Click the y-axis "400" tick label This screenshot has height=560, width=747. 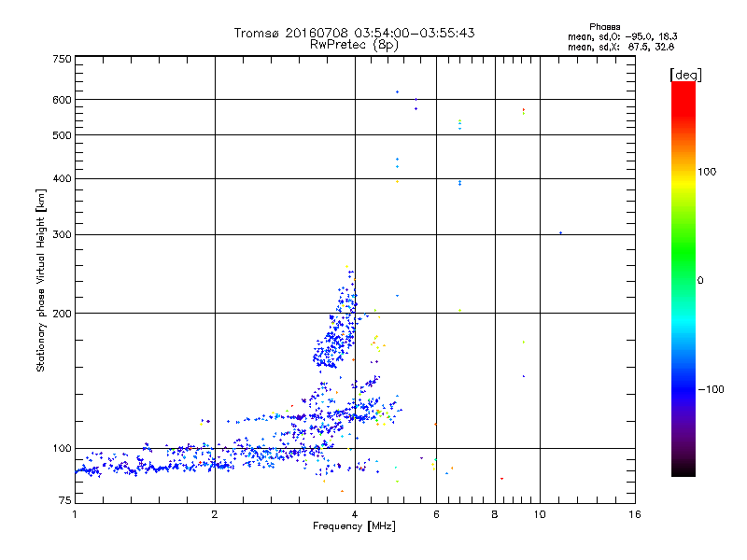[x=62, y=178]
